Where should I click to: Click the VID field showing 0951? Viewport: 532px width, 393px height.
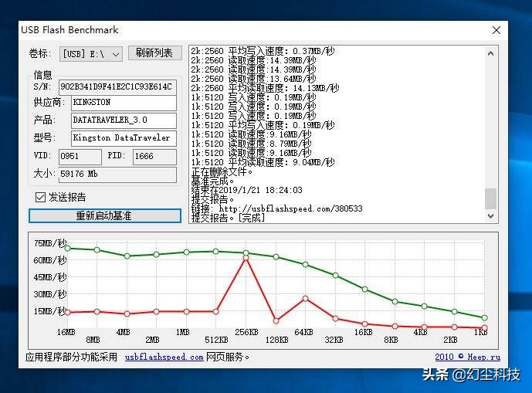click(x=80, y=157)
